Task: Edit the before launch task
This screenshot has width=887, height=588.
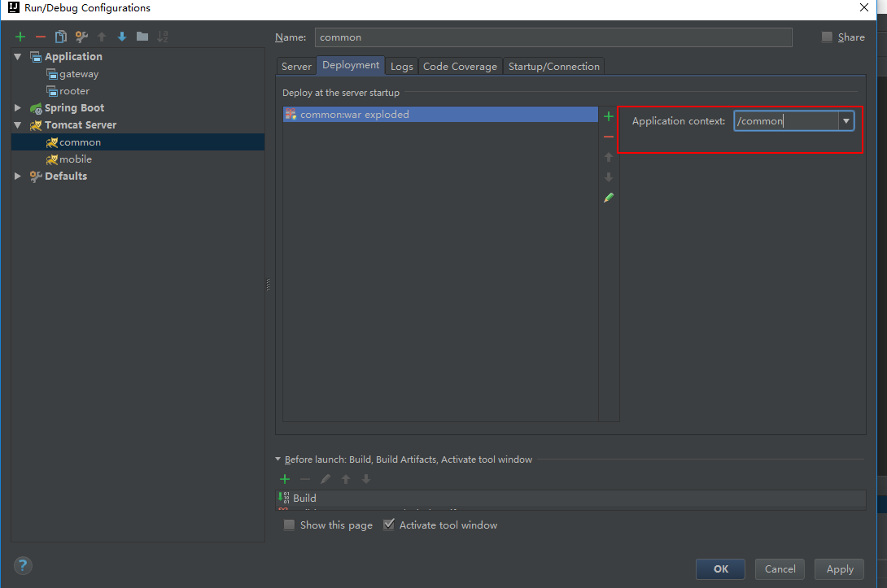Action: coord(326,479)
